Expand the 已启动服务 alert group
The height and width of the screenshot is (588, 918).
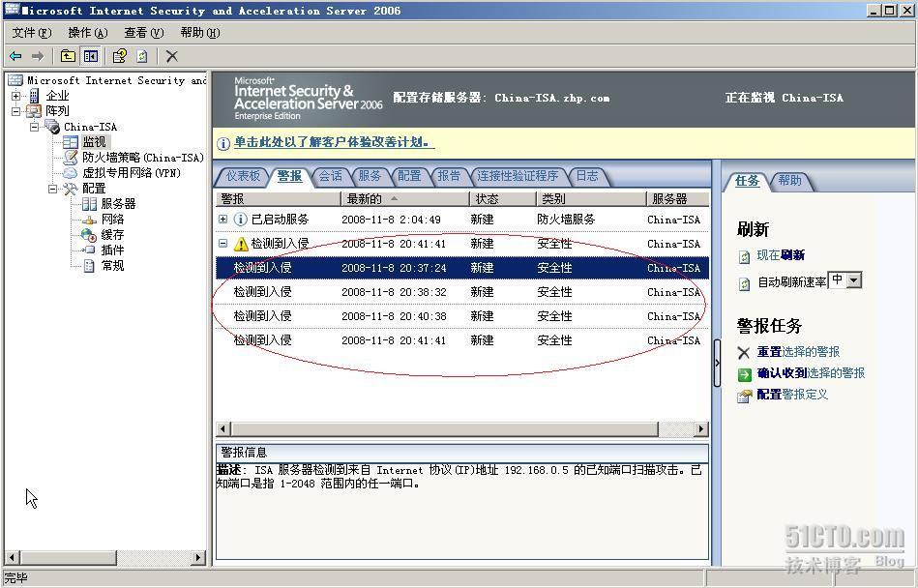222,219
